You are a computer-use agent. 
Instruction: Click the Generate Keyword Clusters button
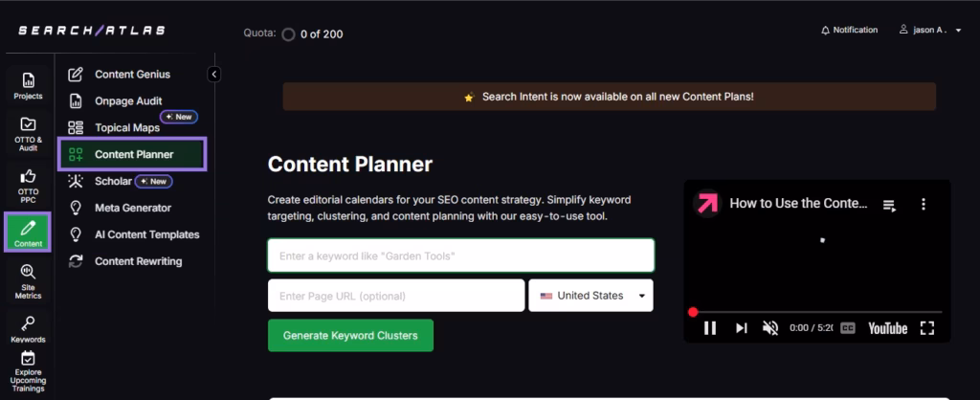tap(350, 335)
